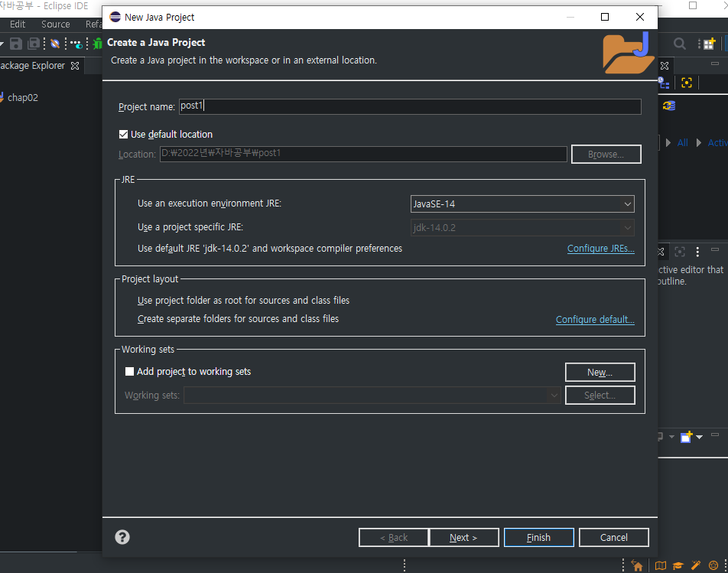Click the yellow focus icon in the right view toolbar
Viewport: 728px width, 573px height.
coord(687,83)
